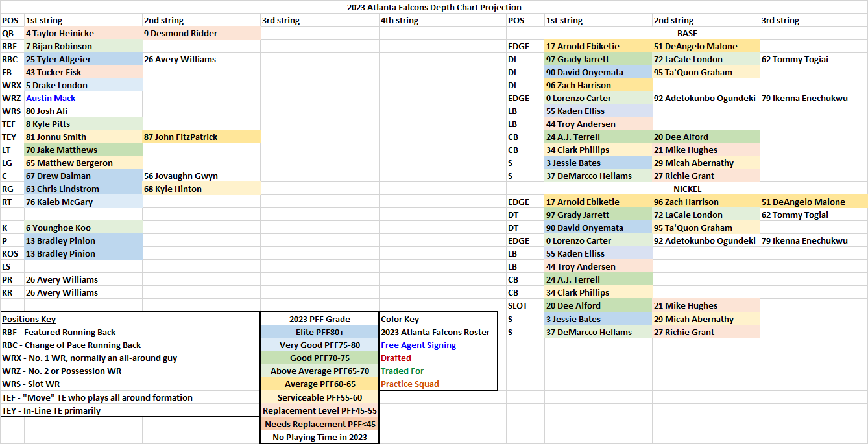The height and width of the screenshot is (444, 868).
Task: Select the Elite PFF80+ color cell
Action: [320, 332]
